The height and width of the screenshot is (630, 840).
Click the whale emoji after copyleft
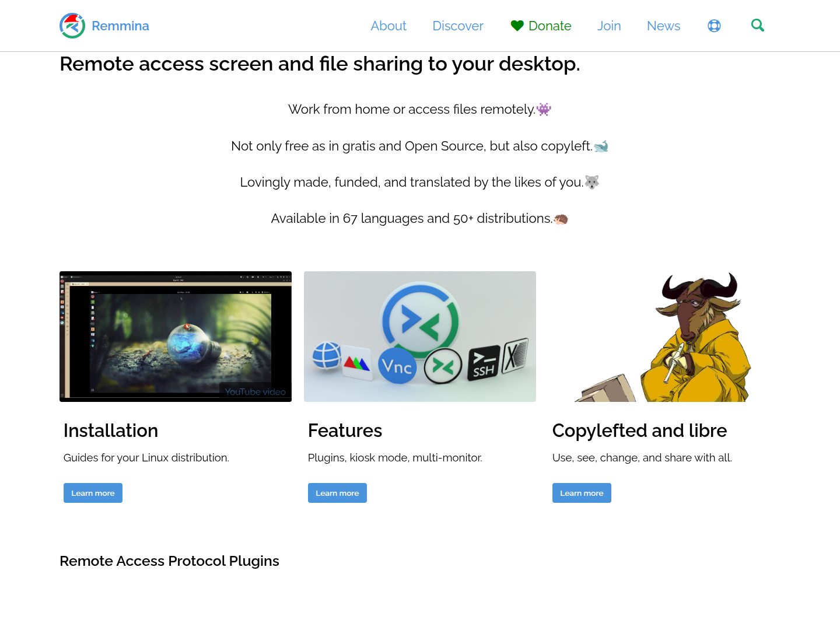coord(601,146)
